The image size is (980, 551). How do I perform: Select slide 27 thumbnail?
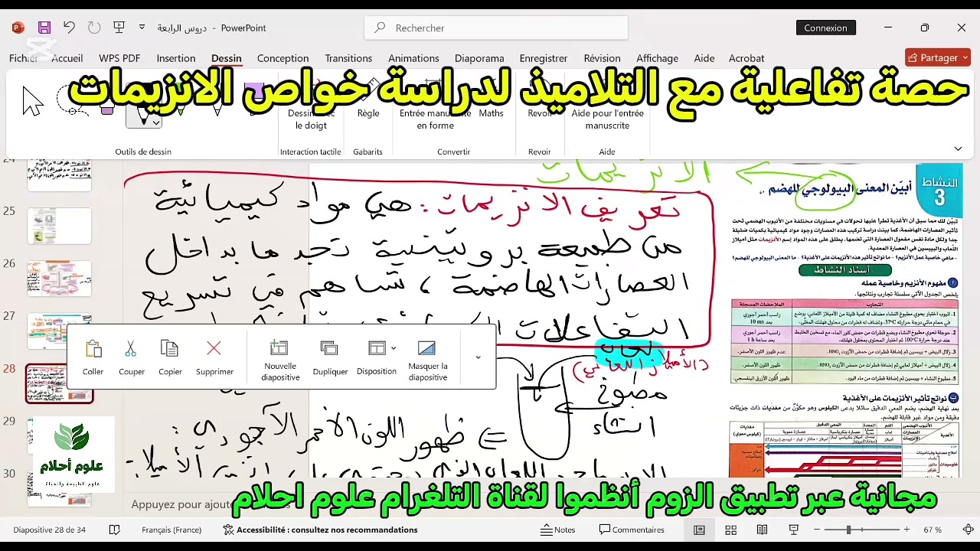(60, 331)
